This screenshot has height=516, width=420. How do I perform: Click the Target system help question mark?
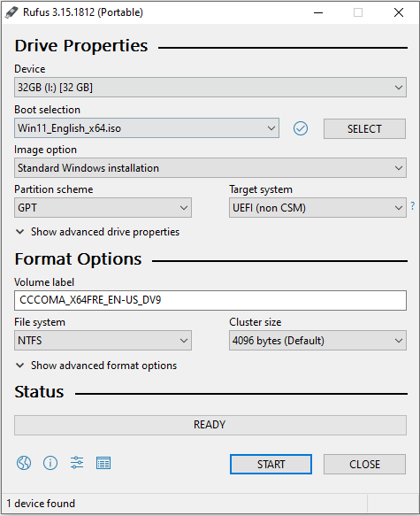(413, 206)
